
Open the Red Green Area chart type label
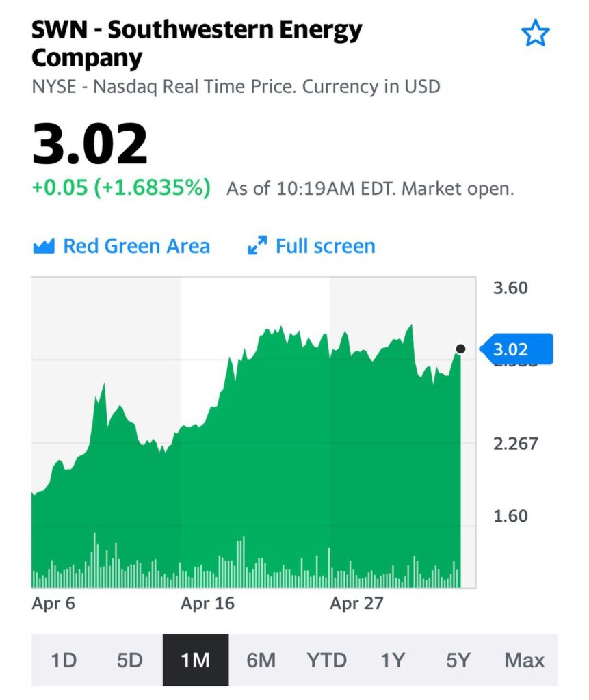(x=136, y=246)
